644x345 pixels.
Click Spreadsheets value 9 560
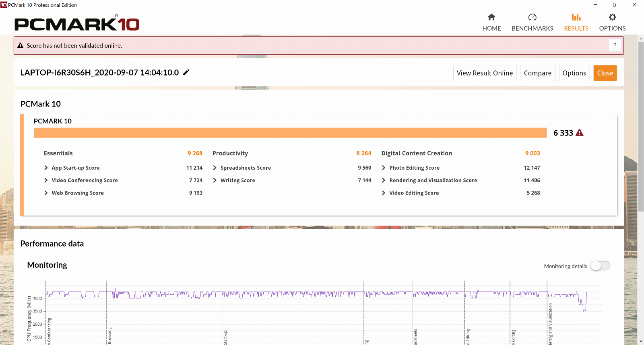pos(365,168)
